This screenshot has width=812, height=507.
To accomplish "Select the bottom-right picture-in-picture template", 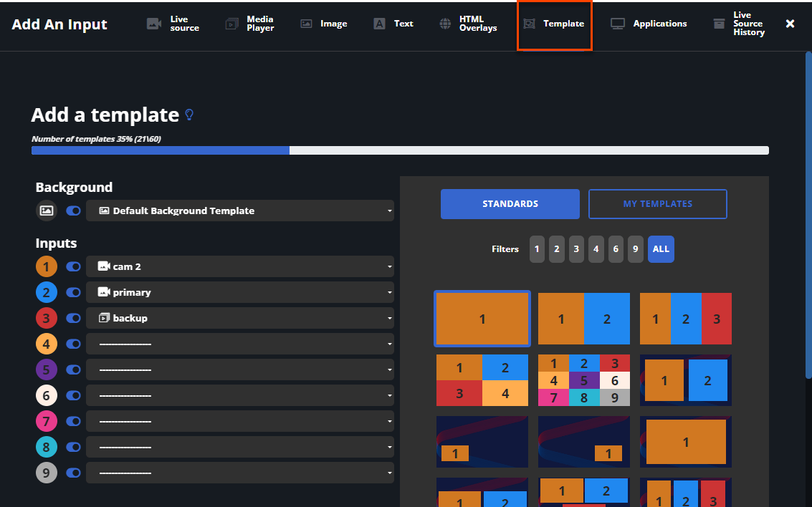I will (584, 442).
